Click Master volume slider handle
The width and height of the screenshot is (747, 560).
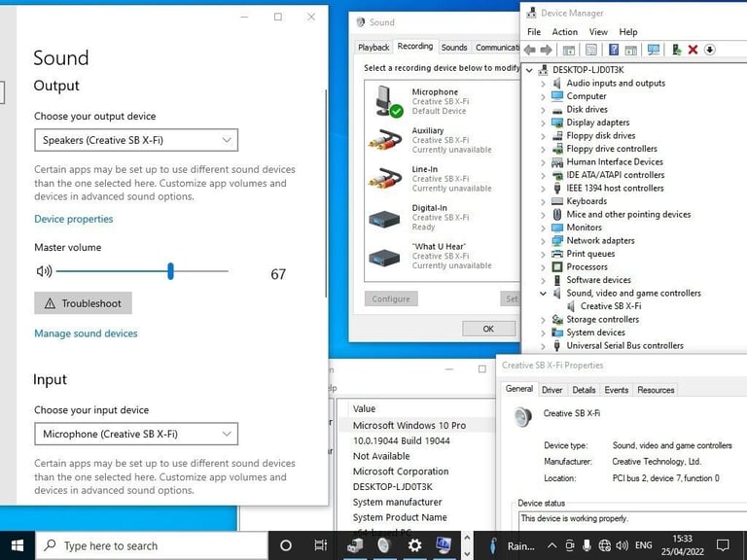170,271
